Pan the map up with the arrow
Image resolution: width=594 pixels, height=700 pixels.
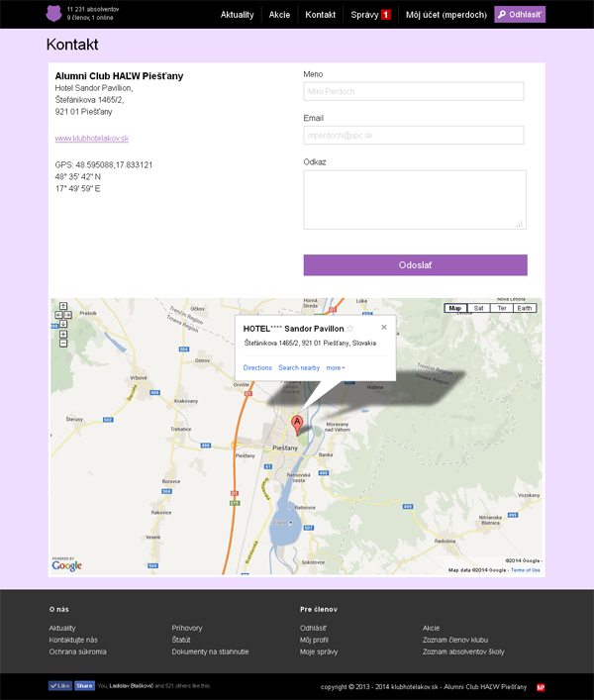point(63,306)
